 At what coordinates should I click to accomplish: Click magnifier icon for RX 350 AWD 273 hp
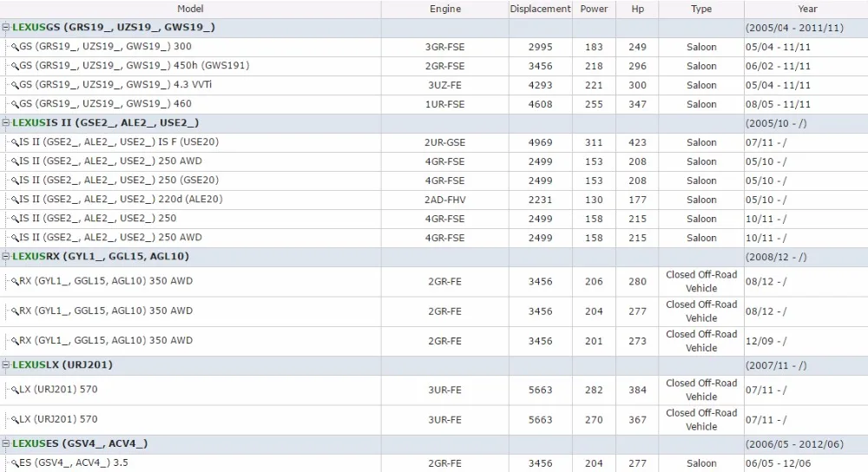(15, 341)
